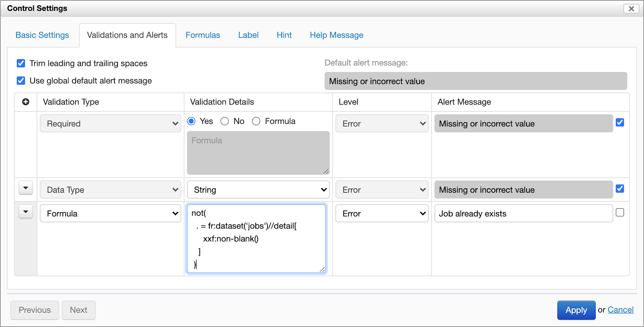Image resolution: width=644 pixels, height=327 pixels.
Task: Click the Cancel link
Action: point(620,310)
